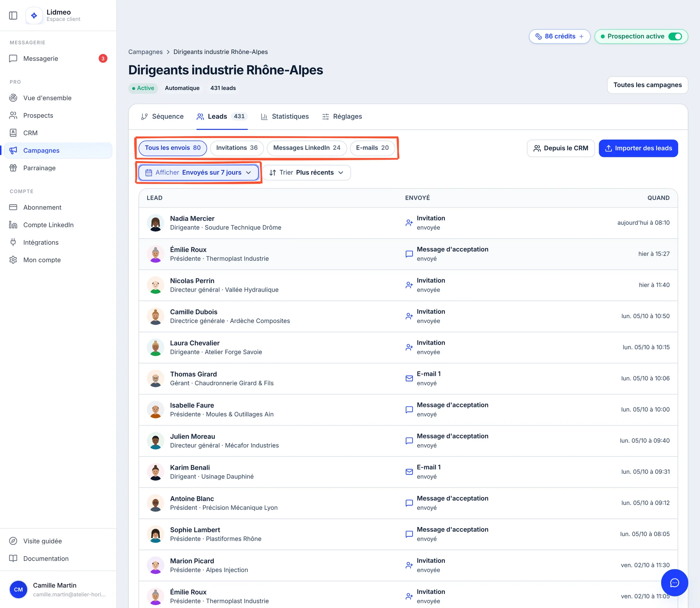The height and width of the screenshot is (608, 700).
Task: Click the Sophie Lambert lead name
Action: pyautogui.click(x=195, y=530)
